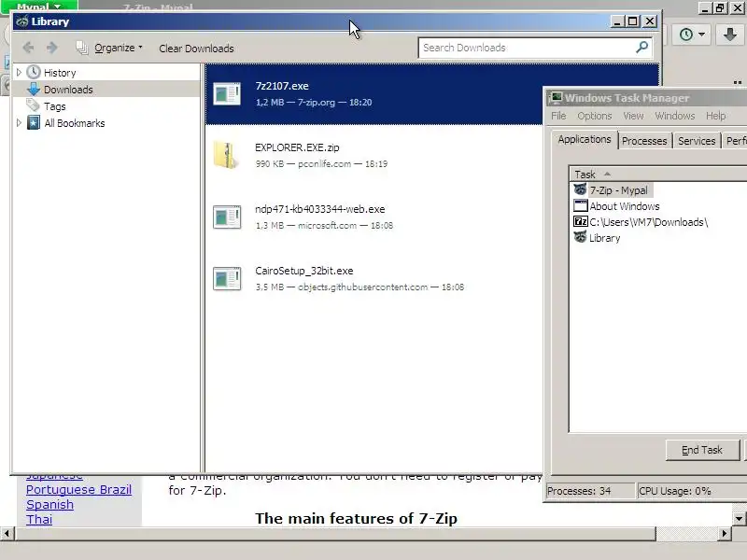Open the Options menu in Task Manager

coord(594,116)
